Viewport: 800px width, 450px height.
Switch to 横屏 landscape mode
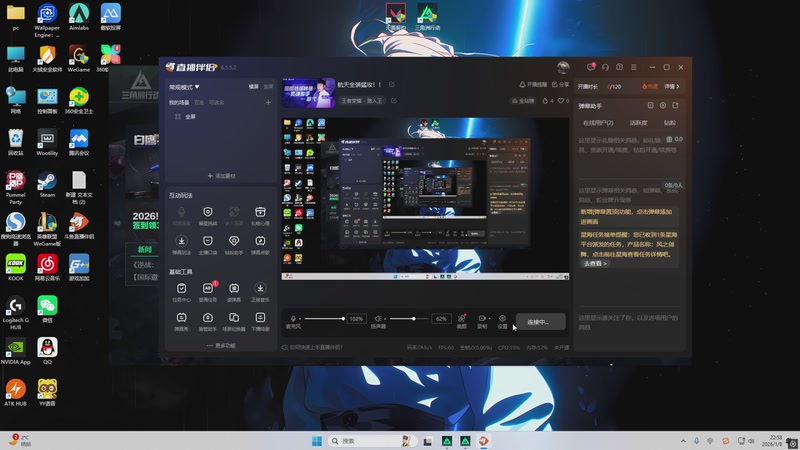coord(254,87)
